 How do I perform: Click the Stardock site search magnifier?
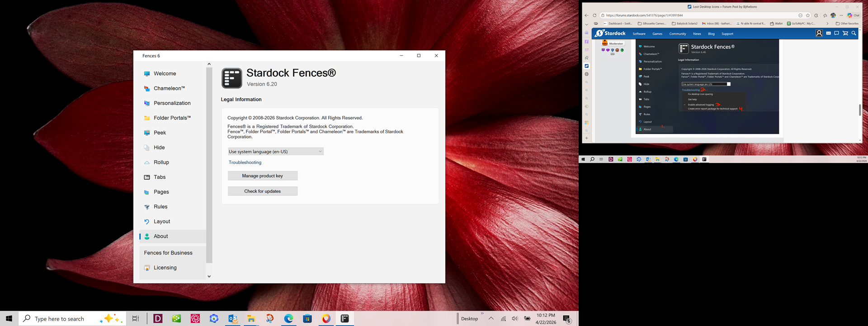(854, 33)
